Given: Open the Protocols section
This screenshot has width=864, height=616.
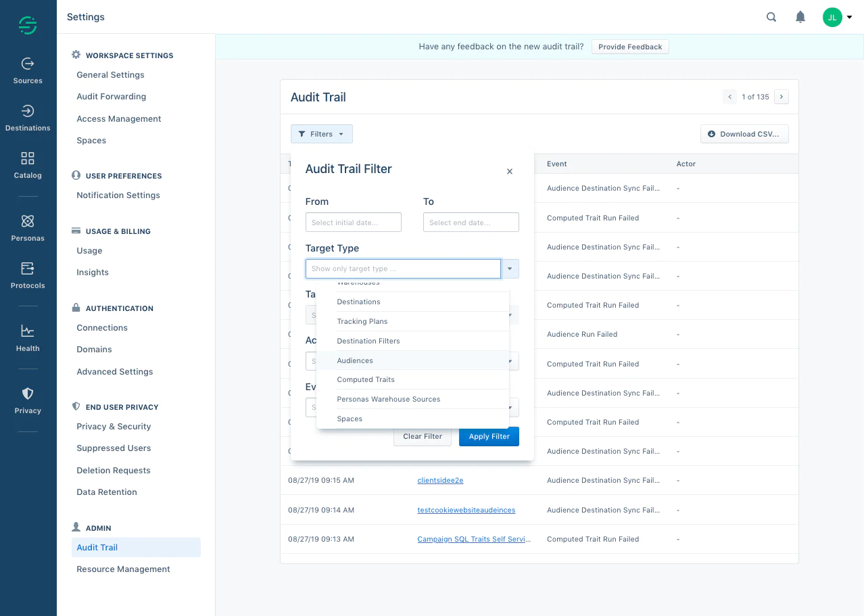Looking at the screenshot, I should pyautogui.click(x=27, y=275).
